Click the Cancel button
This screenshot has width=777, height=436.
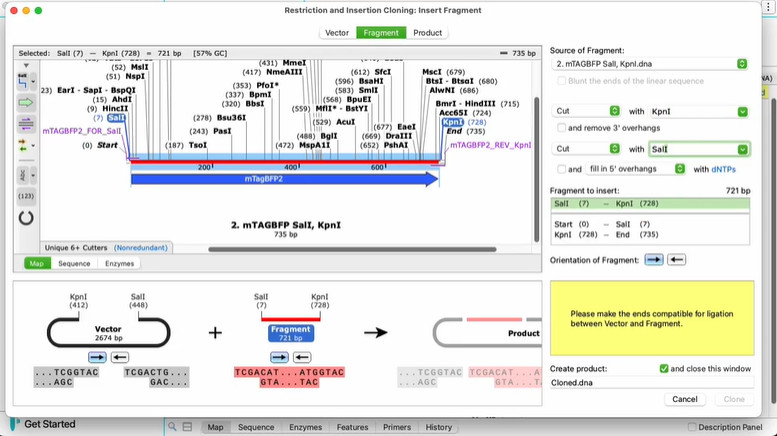(x=685, y=399)
